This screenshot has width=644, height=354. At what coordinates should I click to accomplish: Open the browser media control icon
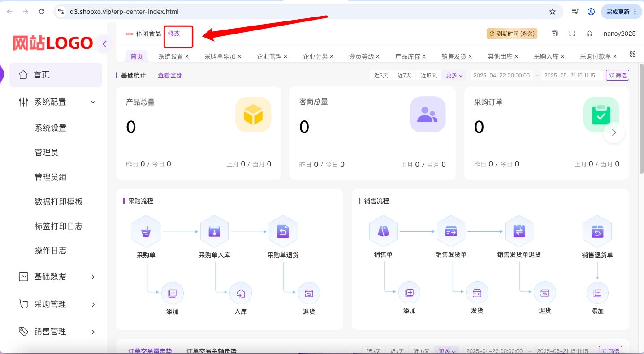pos(575,12)
